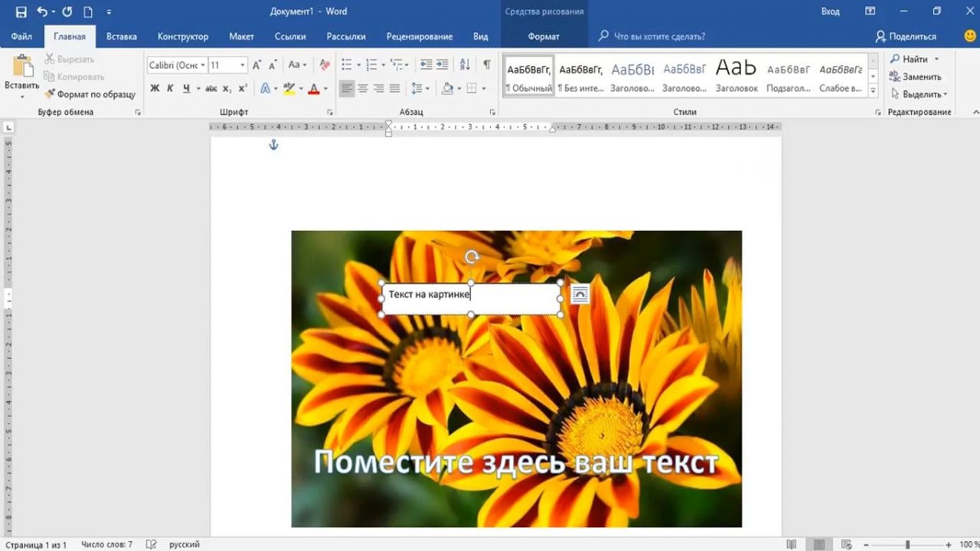Click the zoom slider in the status bar
This screenshot has height=551, width=980.
click(x=908, y=544)
